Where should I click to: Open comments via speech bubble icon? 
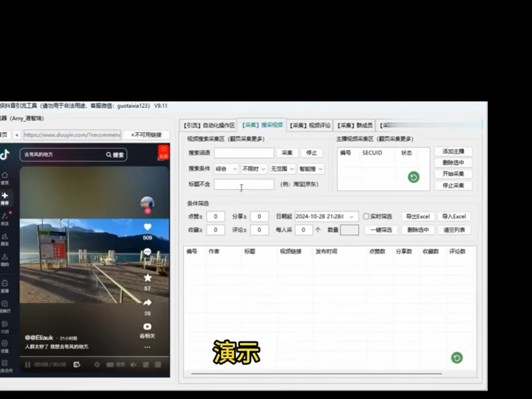147,252
